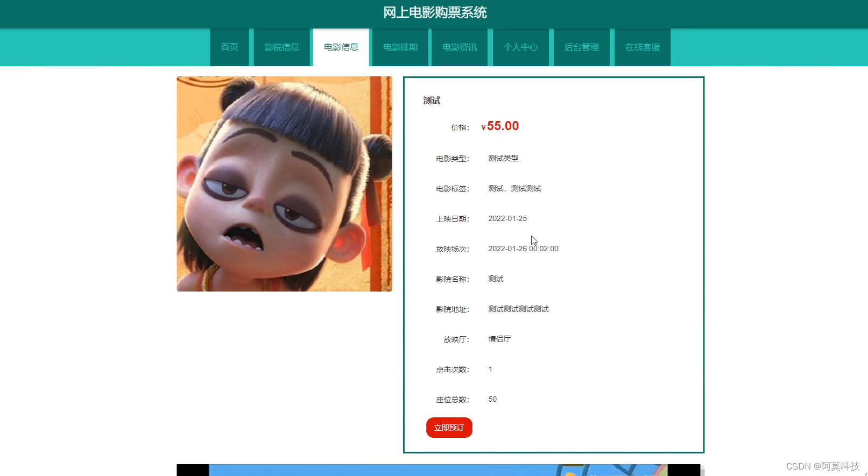Go to the 影院信息 tab
The width and height of the screenshot is (868, 476).
[x=282, y=47]
